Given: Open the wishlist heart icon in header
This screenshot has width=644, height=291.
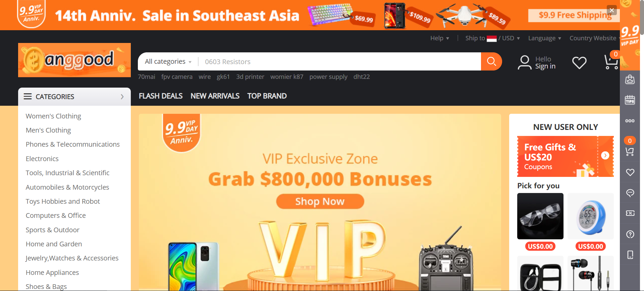Looking at the screenshot, I should click(x=579, y=62).
